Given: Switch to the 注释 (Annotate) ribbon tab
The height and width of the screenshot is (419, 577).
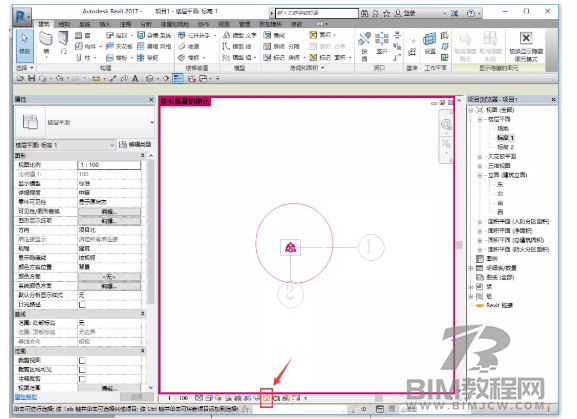Looking at the screenshot, I should tap(125, 24).
